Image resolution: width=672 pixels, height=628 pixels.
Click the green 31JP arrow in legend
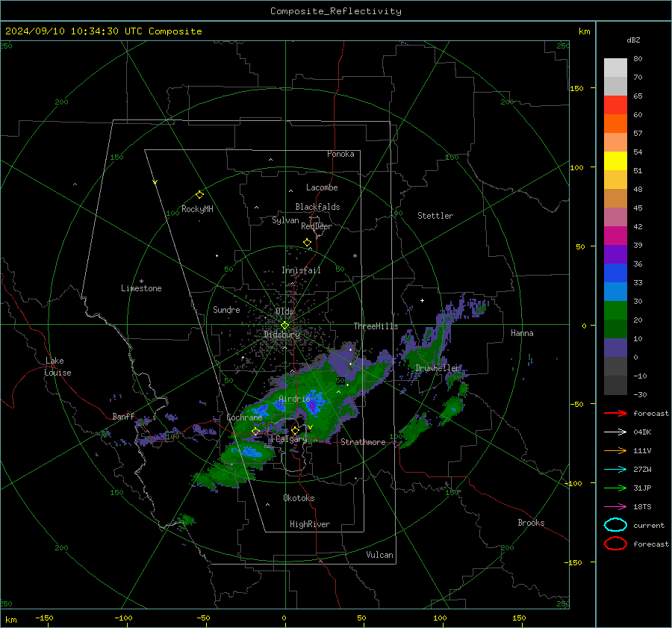coord(615,488)
